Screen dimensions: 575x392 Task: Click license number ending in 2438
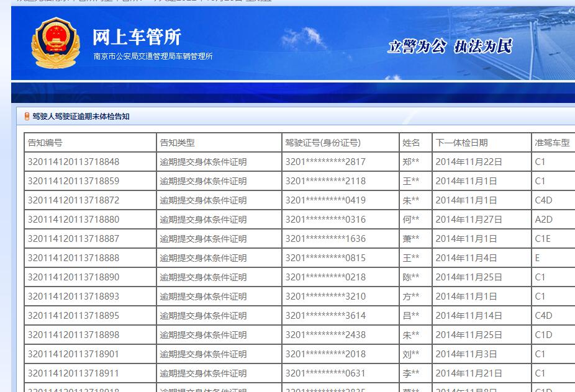pos(325,335)
